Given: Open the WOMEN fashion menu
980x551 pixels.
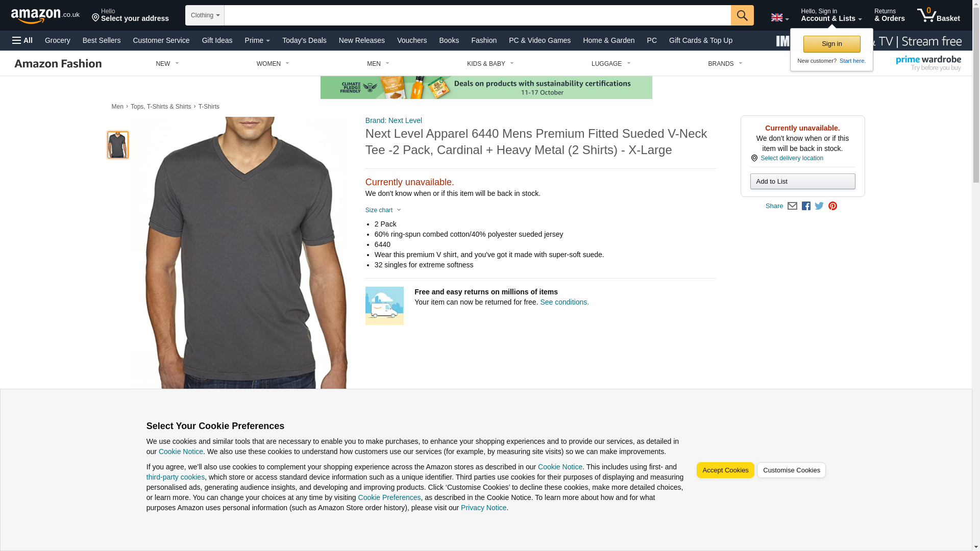Looking at the screenshot, I should point(273,64).
